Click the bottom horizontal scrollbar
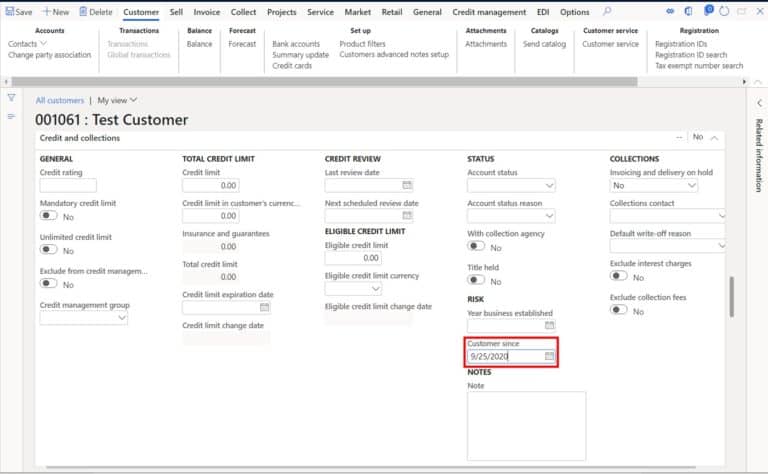Screen dimensions: 768x474 point(371,468)
